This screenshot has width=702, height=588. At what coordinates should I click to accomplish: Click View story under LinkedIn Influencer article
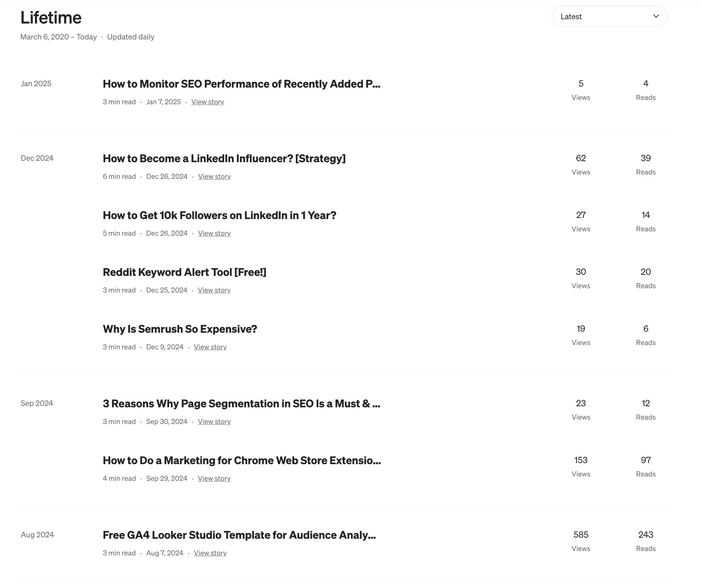point(214,177)
